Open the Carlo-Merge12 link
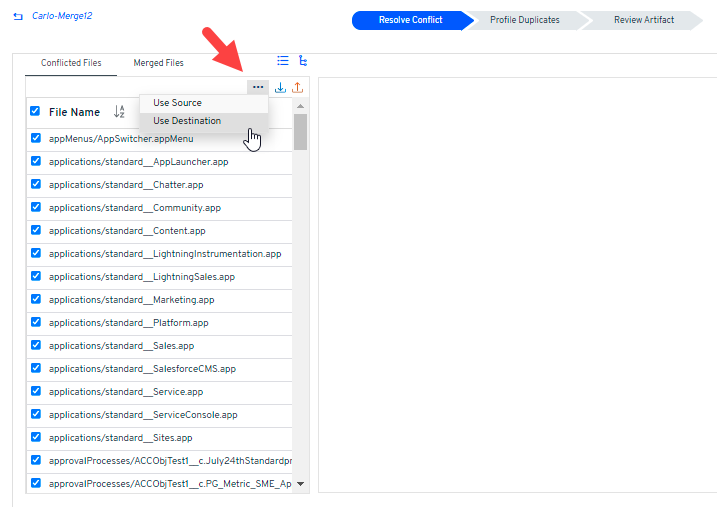717x507 pixels. pos(62,17)
